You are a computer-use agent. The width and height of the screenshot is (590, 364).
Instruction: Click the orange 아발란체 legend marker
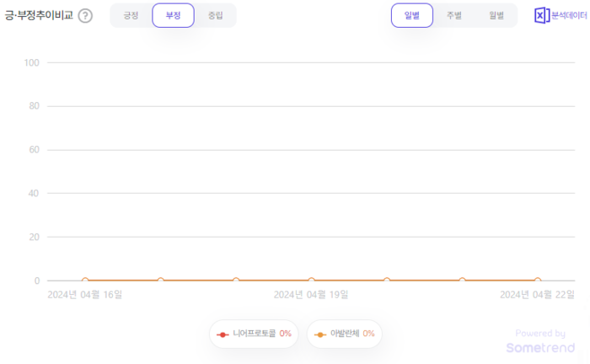click(x=319, y=335)
